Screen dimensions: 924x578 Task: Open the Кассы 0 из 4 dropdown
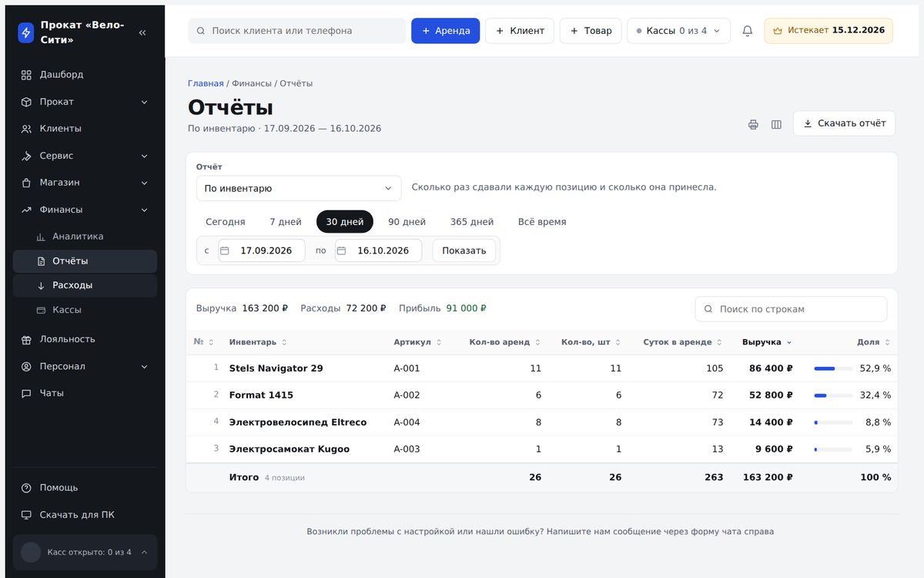click(678, 31)
